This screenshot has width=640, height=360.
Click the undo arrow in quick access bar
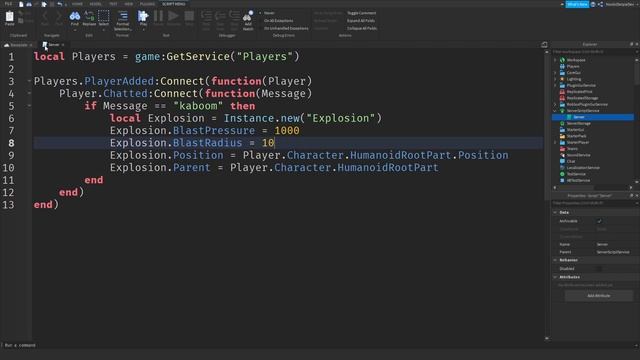click(x=60, y=4)
